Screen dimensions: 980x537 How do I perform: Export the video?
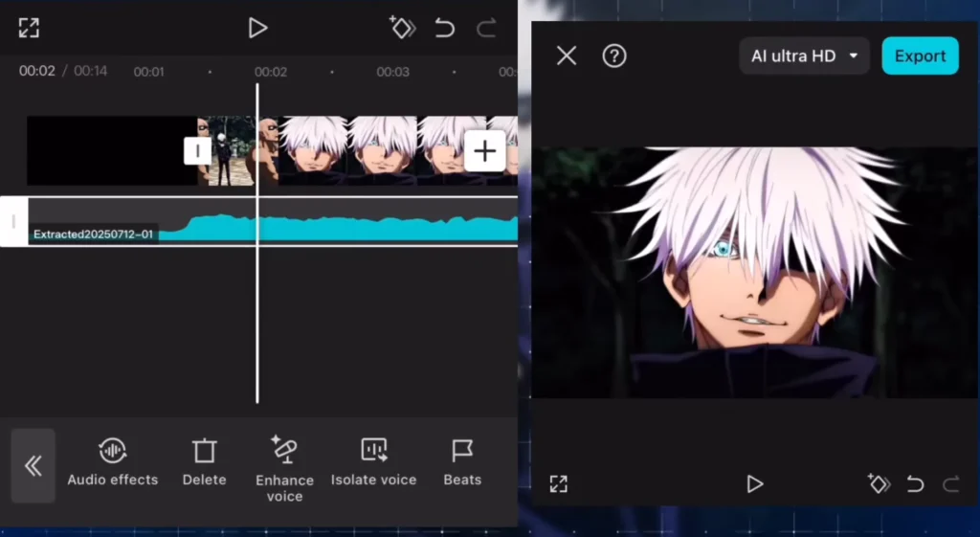click(920, 56)
